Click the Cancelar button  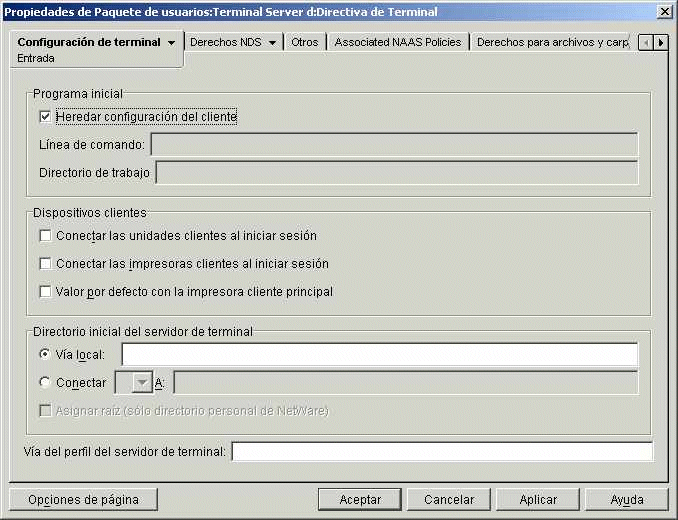point(449,500)
